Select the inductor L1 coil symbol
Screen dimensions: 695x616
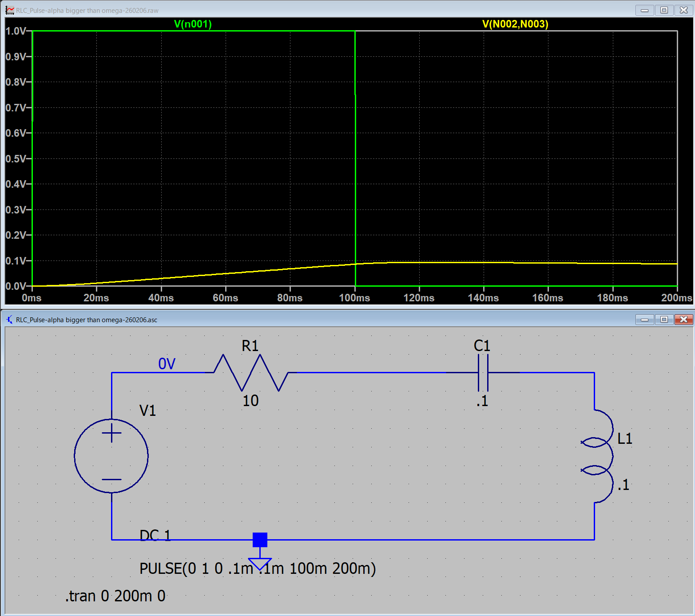coord(600,456)
